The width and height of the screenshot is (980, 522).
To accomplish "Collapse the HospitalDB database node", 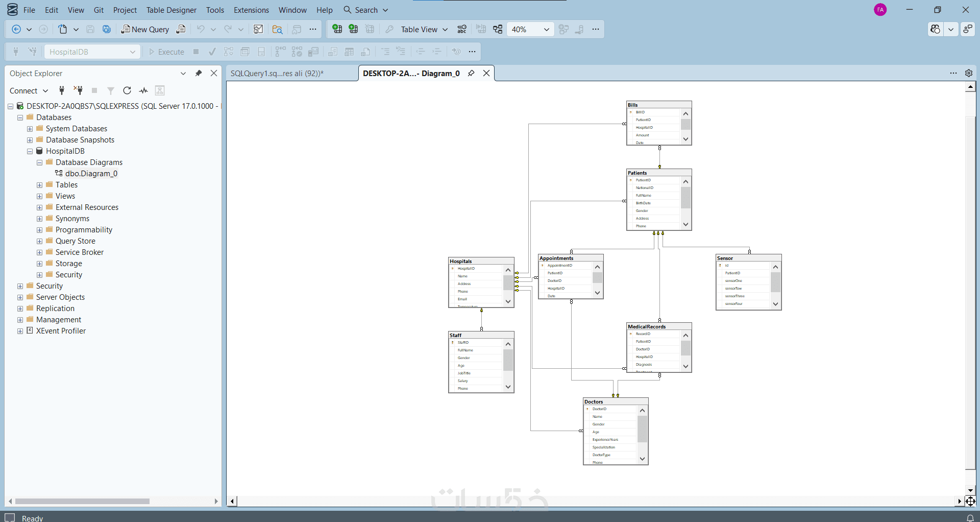I will pos(30,151).
